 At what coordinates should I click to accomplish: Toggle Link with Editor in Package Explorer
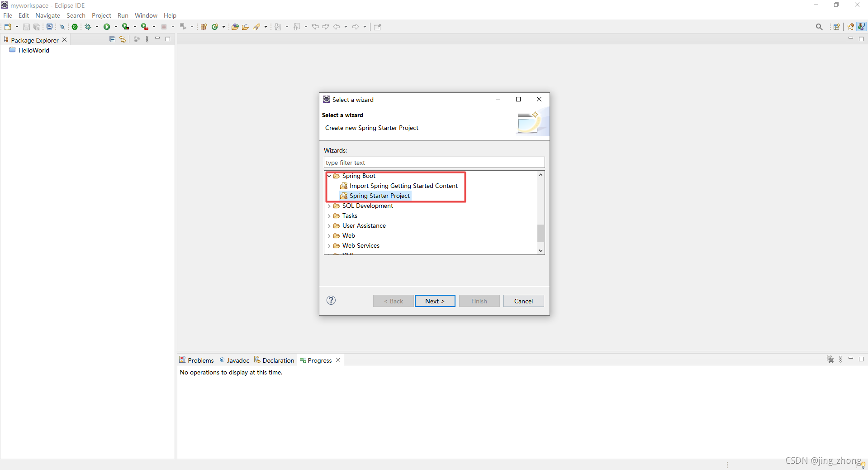tap(123, 39)
